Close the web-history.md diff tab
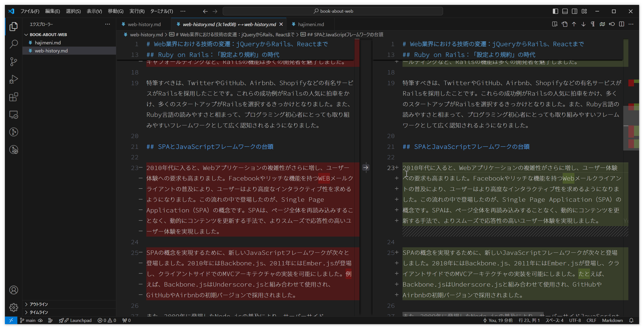This screenshot has width=644, height=329. [x=281, y=24]
